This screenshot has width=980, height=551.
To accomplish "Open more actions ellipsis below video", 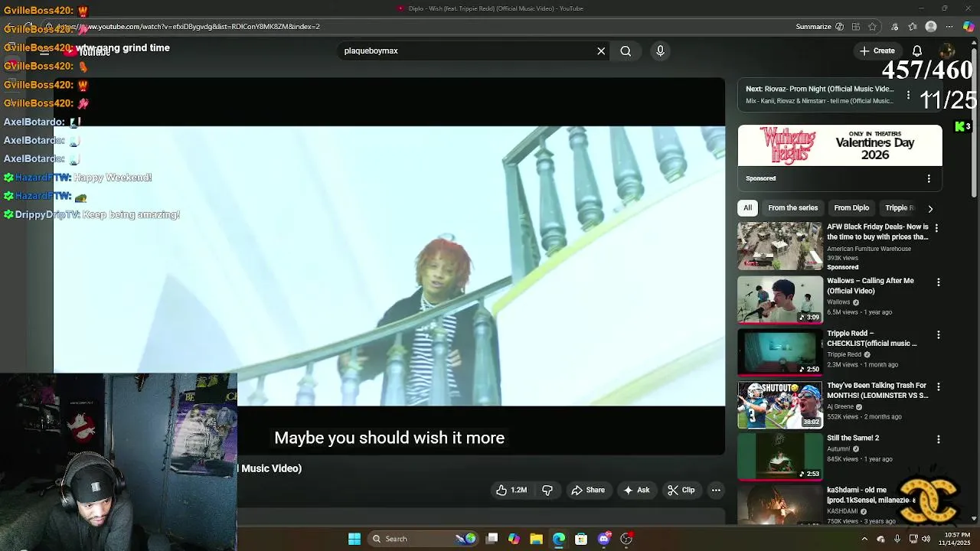I will pos(716,491).
